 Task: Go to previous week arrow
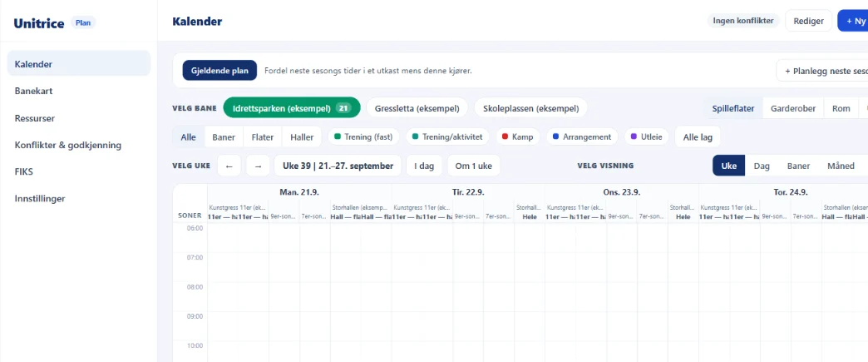click(x=229, y=166)
